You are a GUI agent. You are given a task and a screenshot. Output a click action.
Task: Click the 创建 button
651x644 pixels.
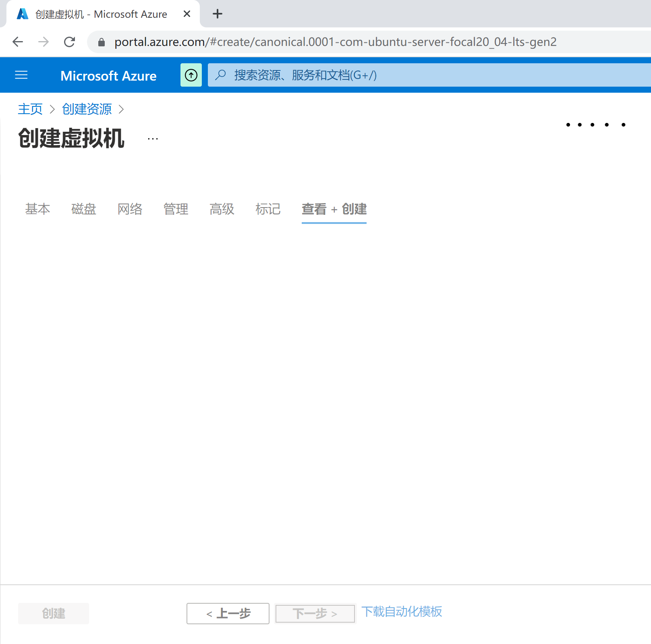pyautogui.click(x=53, y=613)
